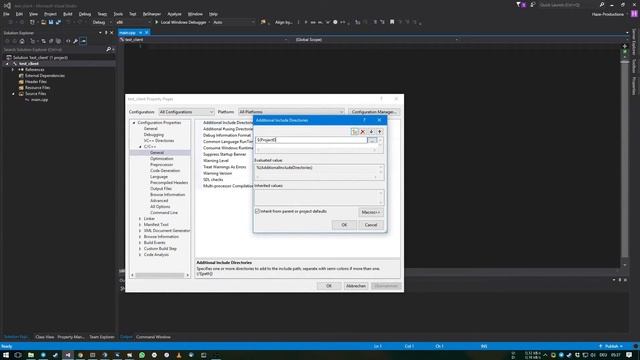Open the x86 solution platform dropdown
This screenshot has width=640, height=360.
133,22
